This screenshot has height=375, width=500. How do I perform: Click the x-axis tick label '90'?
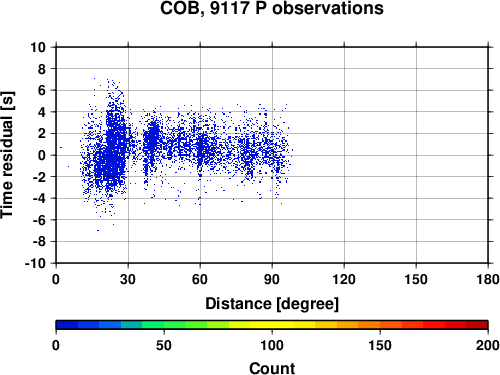272,279
